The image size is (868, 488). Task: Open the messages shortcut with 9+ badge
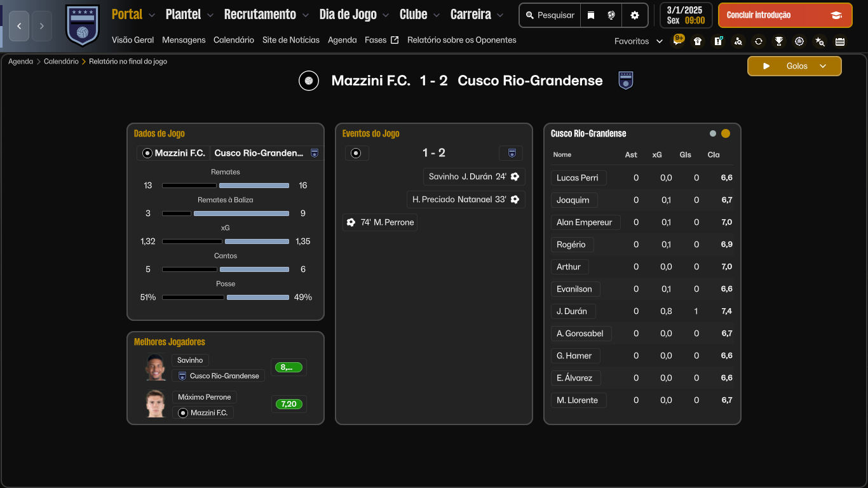678,41
